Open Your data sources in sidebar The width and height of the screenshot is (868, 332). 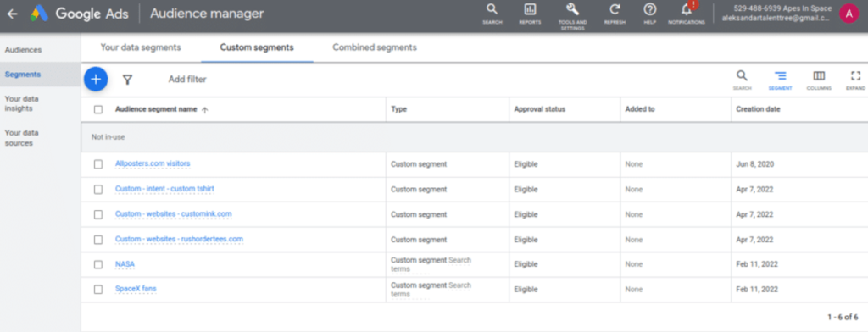pos(21,138)
